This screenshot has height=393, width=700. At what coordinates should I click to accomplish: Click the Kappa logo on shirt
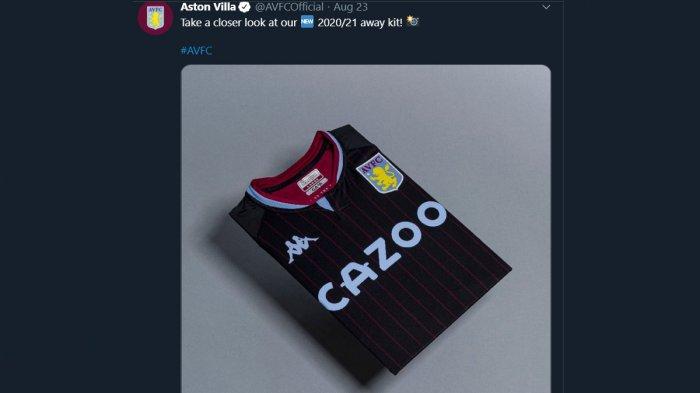300,248
